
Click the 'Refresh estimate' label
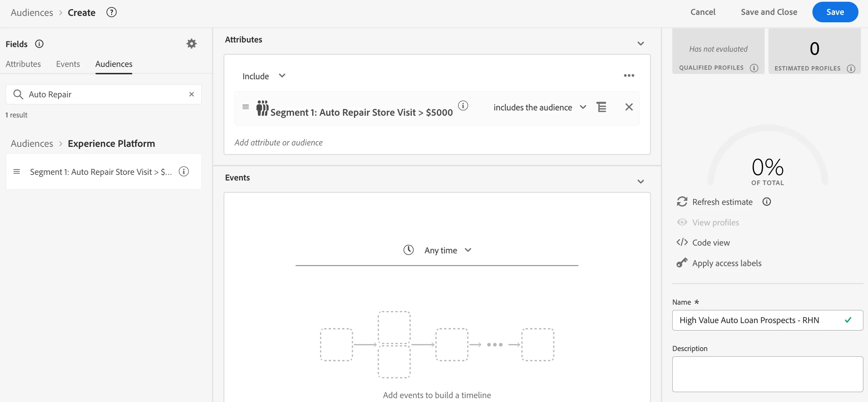pyautogui.click(x=723, y=202)
